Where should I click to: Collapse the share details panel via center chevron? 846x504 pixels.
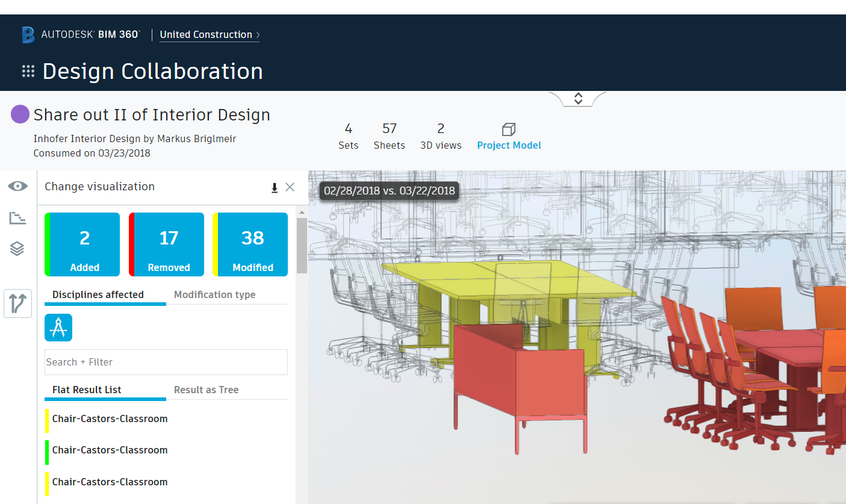coord(577,98)
